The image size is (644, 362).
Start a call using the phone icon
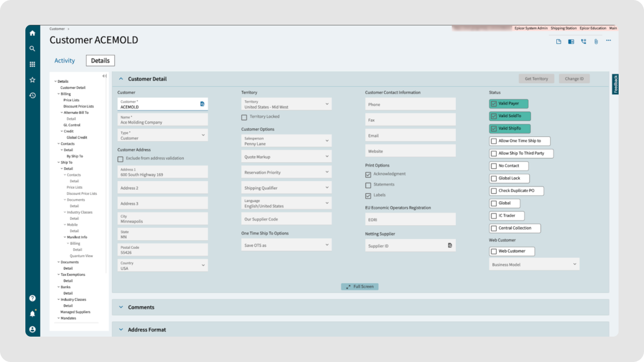click(583, 40)
